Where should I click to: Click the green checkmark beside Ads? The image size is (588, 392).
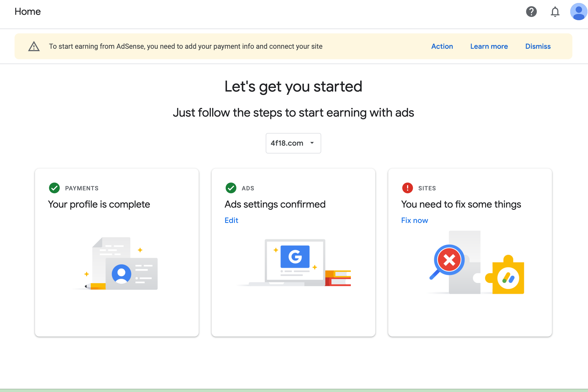pos(231,188)
